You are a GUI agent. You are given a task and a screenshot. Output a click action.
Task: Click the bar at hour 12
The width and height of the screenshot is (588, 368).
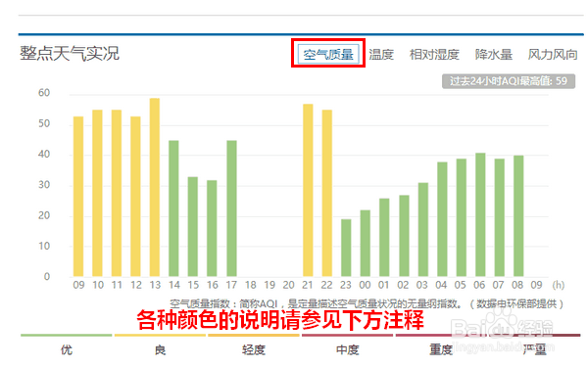click(x=136, y=197)
